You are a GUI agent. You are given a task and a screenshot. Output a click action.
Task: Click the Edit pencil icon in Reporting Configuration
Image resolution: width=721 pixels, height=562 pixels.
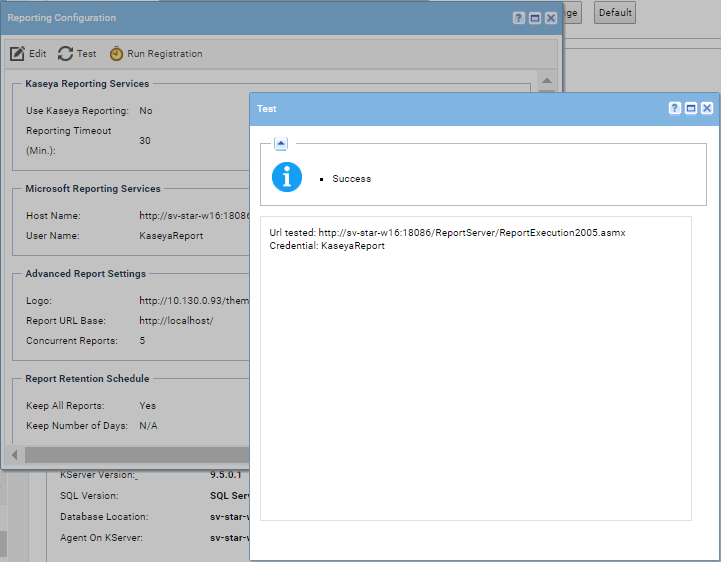click(x=17, y=54)
